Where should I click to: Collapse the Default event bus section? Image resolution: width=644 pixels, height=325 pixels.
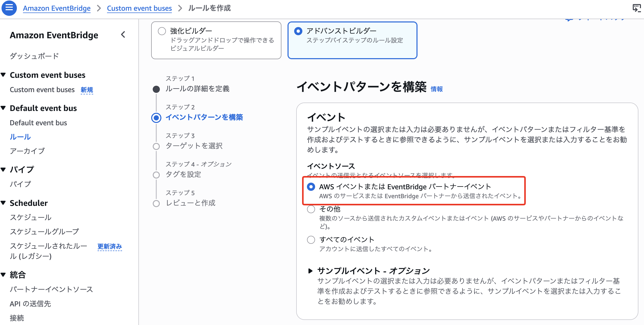tap(3, 108)
